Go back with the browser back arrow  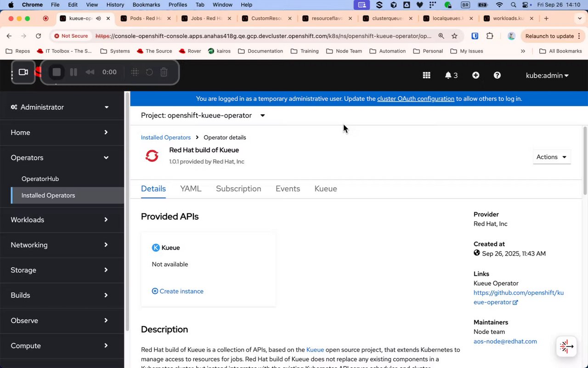point(9,36)
